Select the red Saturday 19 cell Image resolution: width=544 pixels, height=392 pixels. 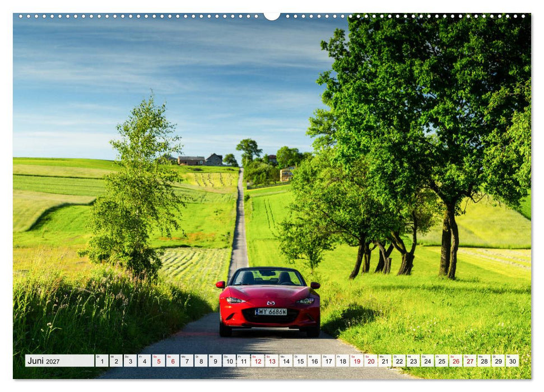pyautogui.click(x=357, y=361)
